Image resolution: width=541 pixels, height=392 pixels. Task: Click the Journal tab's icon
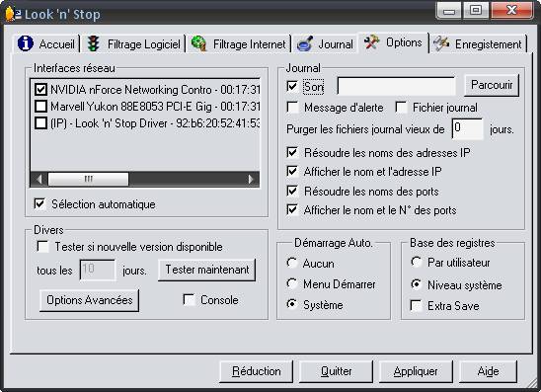click(x=305, y=43)
